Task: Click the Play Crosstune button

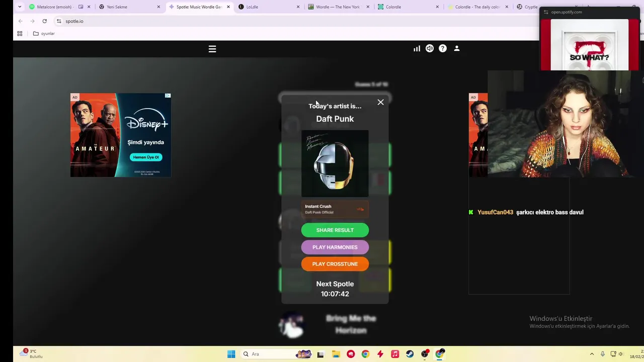Action: [335, 264]
